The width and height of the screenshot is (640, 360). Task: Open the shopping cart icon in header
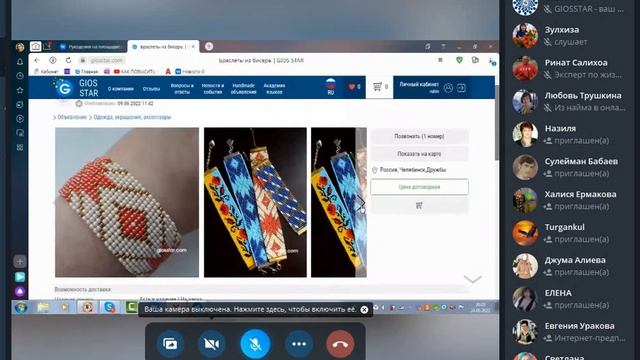[x=378, y=87]
